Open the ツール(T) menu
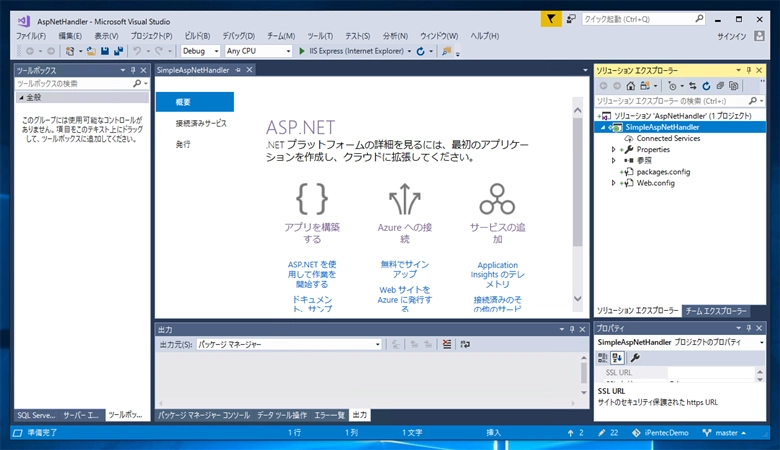The height and width of the screenshot is (450, 780). click(320, 36)
